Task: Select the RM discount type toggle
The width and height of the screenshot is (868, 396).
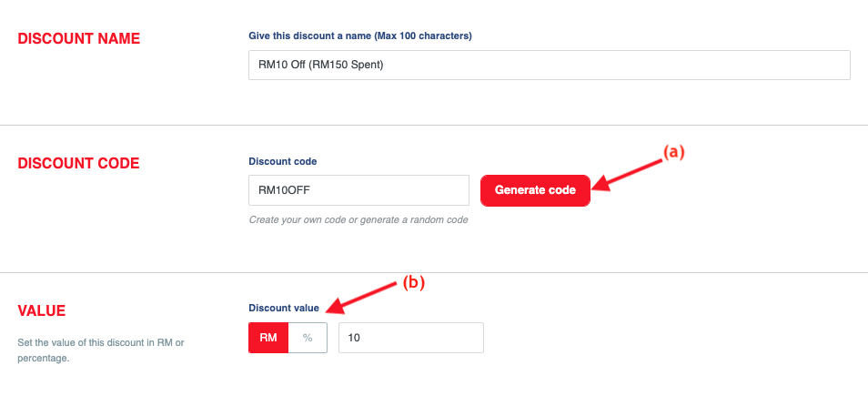Action: [x=268, y=338]
